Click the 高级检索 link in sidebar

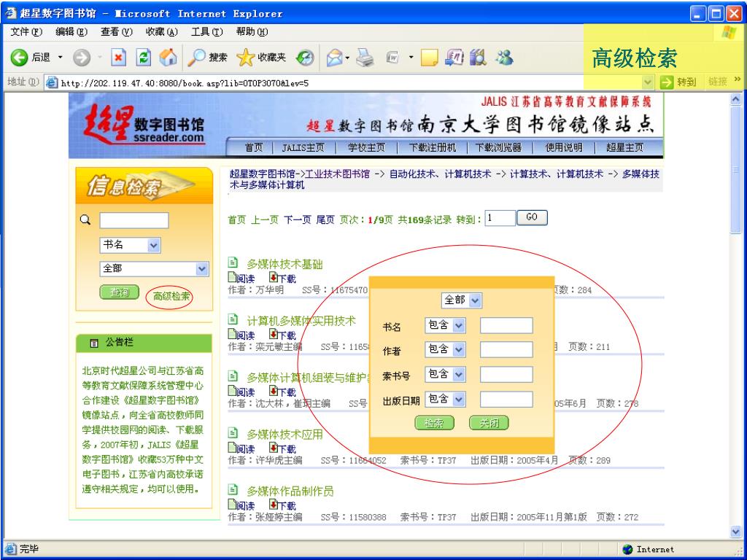tap(171, 297)
